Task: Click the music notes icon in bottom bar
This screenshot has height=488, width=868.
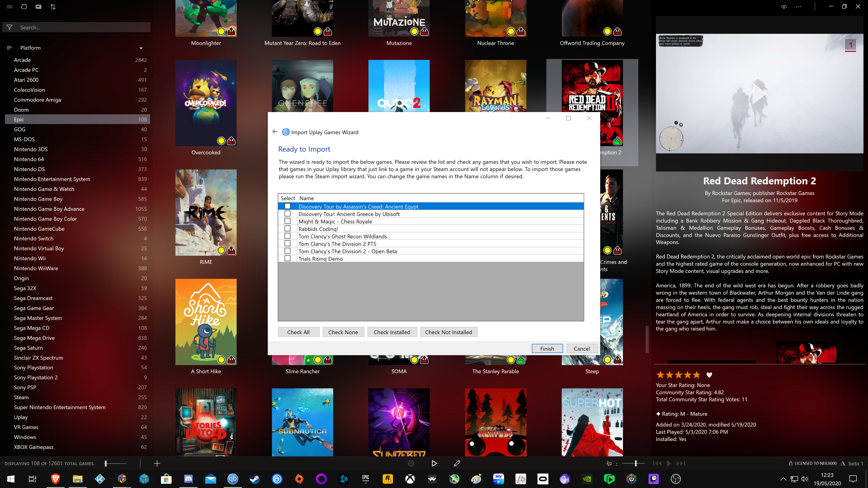Action: coord(609,464)
